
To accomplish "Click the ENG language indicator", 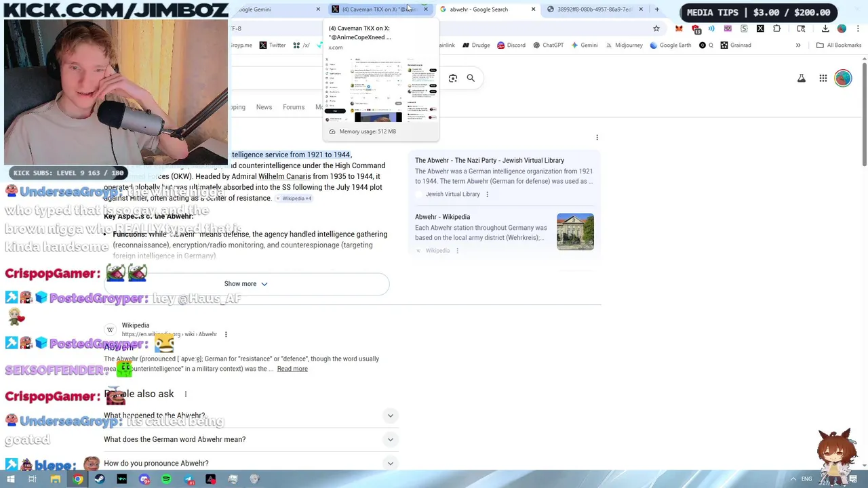I will point(806,479).
